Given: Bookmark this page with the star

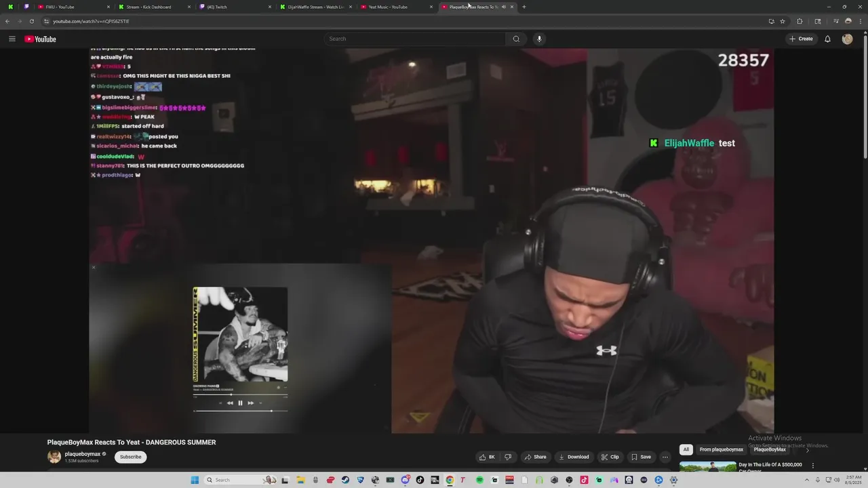Looking at the screenshot, I should pos(783,21).
